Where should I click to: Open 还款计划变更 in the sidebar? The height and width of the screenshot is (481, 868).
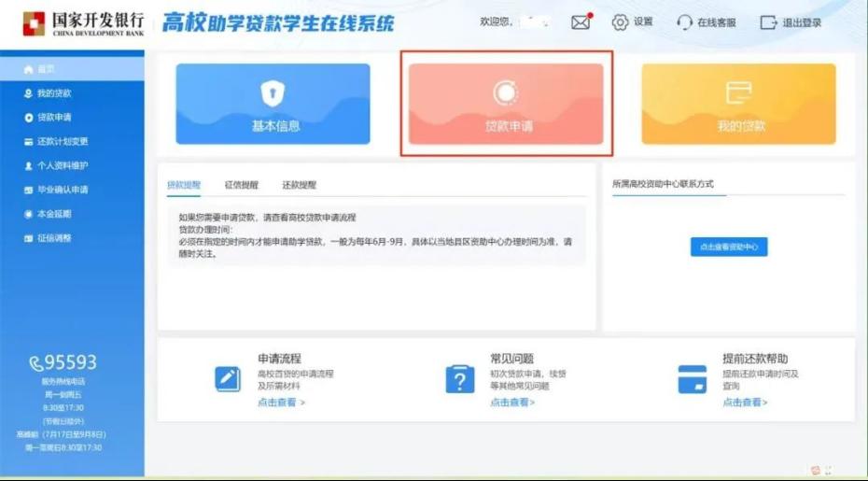pyautogui.click(x=63, y=142)
